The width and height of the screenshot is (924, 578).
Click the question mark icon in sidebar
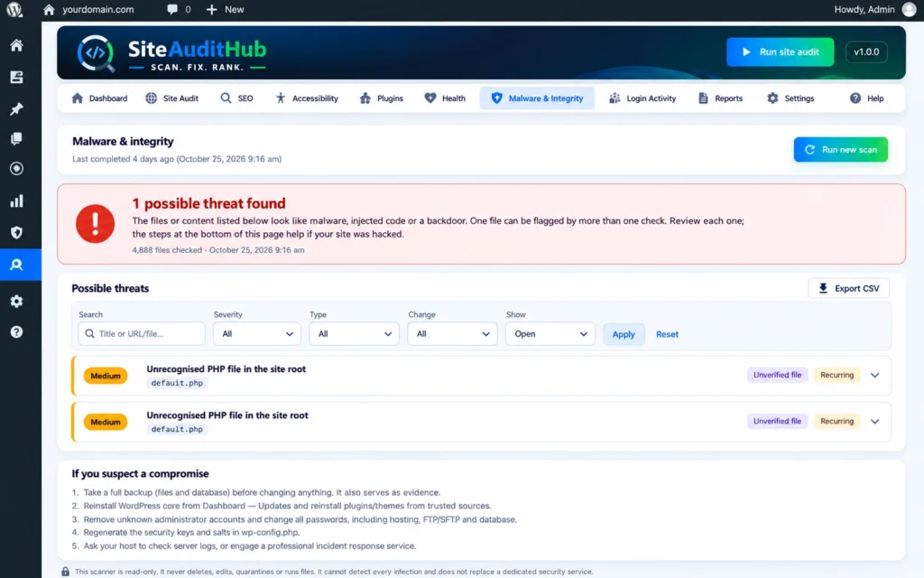point(16,332)
